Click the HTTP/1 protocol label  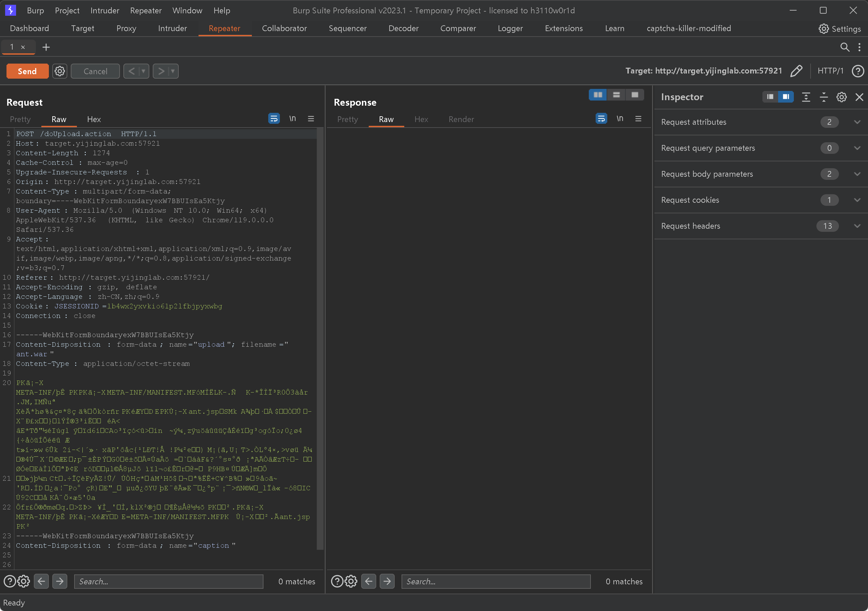click(830, 71)
